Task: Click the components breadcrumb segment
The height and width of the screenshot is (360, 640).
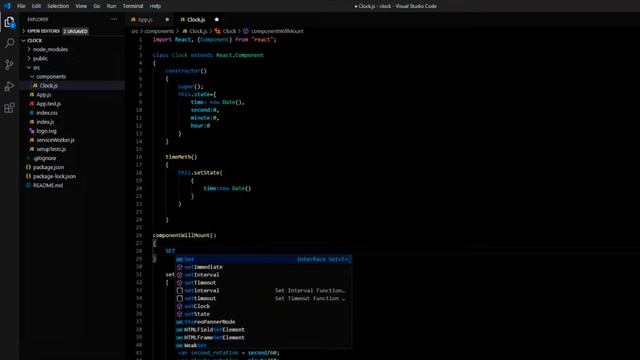Action: click(x=159, y=31)
